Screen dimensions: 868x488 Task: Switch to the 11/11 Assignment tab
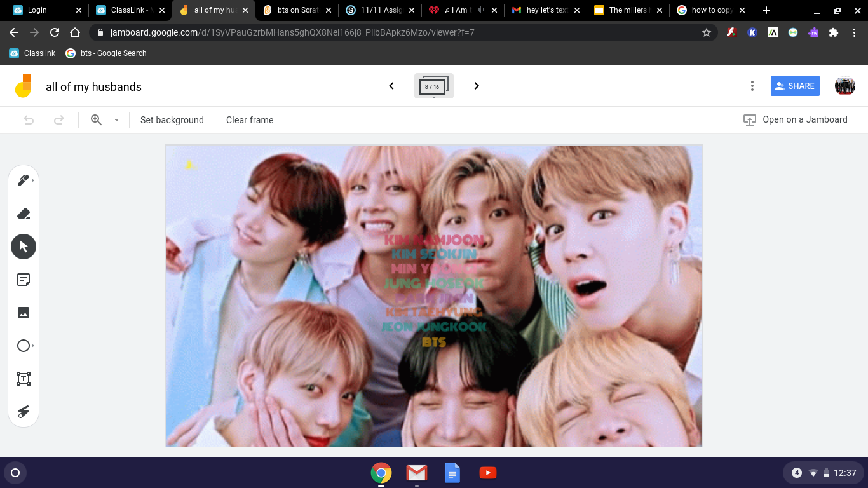380,10
